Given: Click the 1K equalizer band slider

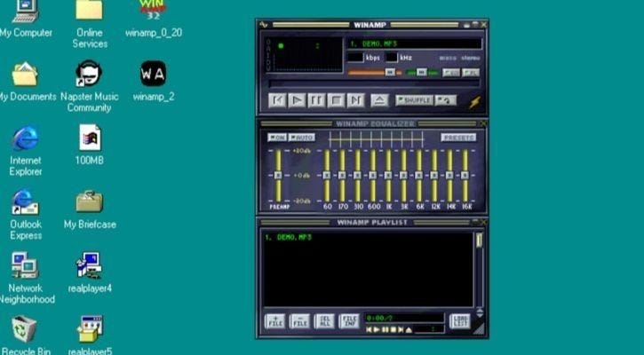Looking at the screenshot, I should (388, 175).
